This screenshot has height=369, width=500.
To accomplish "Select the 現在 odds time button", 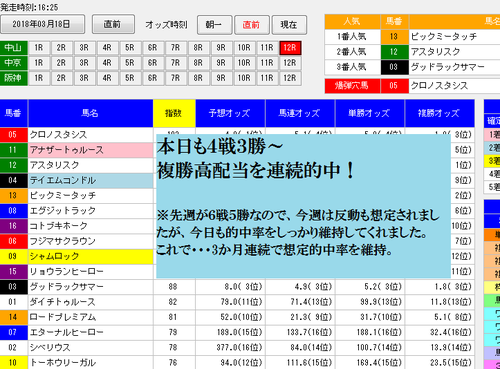I will [x=289, y=25].
